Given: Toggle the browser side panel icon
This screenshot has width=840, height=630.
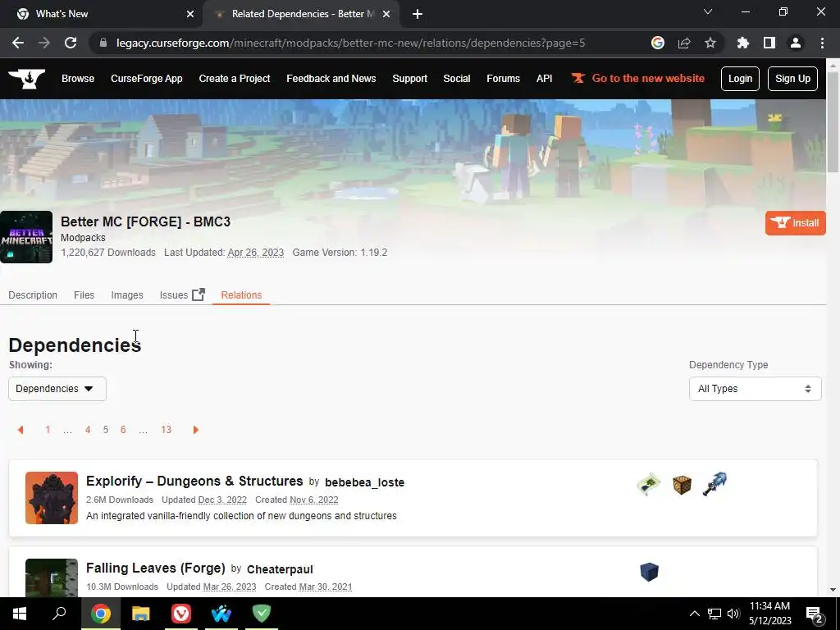Looking at the screenshot, I should pyautogui.click(x=769, y=43).
